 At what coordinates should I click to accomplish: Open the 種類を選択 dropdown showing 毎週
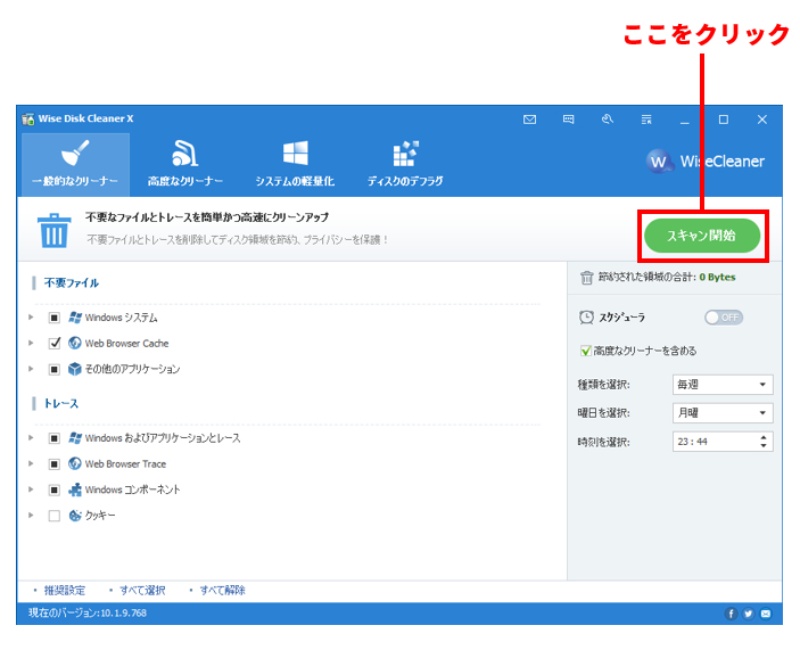tap(725, 384)
